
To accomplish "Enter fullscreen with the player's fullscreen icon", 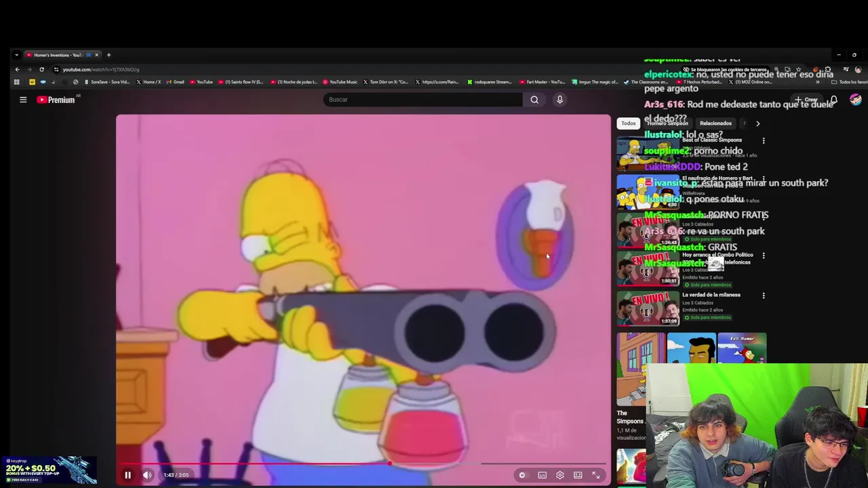I will pos(596,475).
